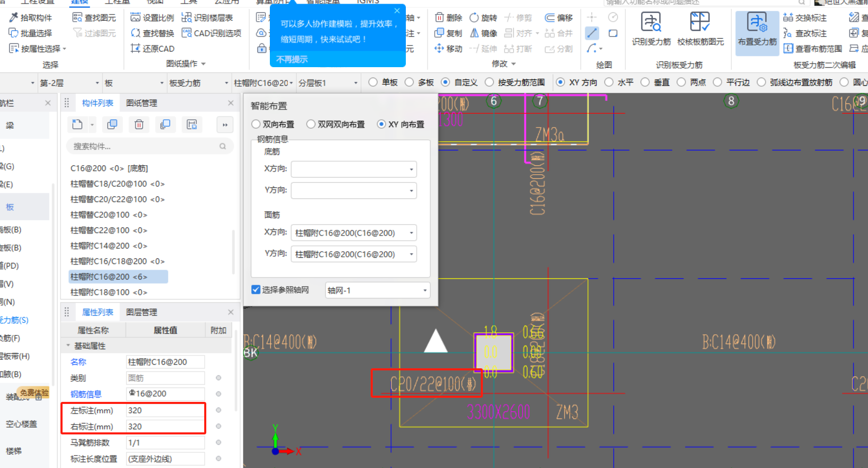Open the 查找图元 find element tool

(x=95, y=18)
